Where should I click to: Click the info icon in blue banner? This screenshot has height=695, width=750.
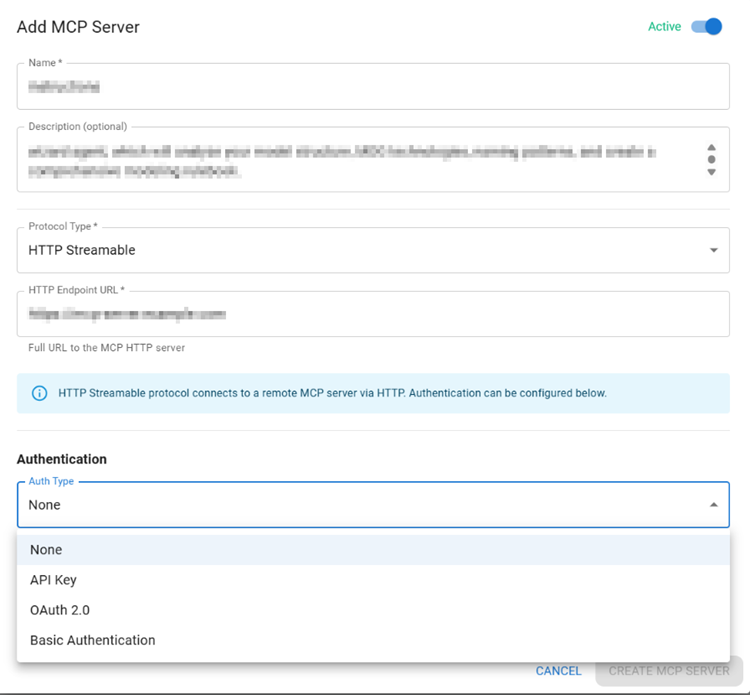click(x=40, y=393)
